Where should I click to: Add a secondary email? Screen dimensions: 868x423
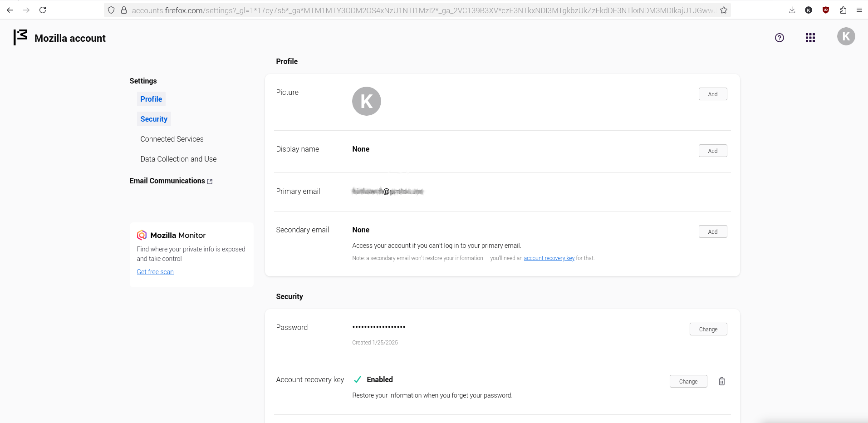click(713, 231)
